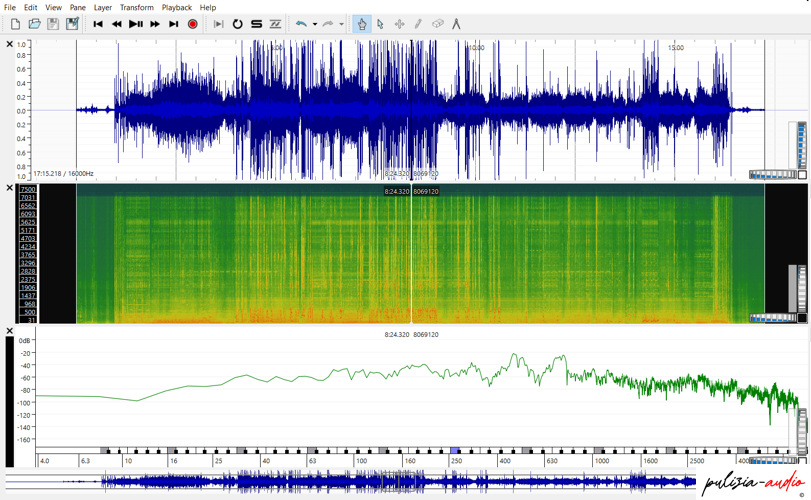
Task: Reset spectrogram pane zoom square button
Action: click(802, 318)
